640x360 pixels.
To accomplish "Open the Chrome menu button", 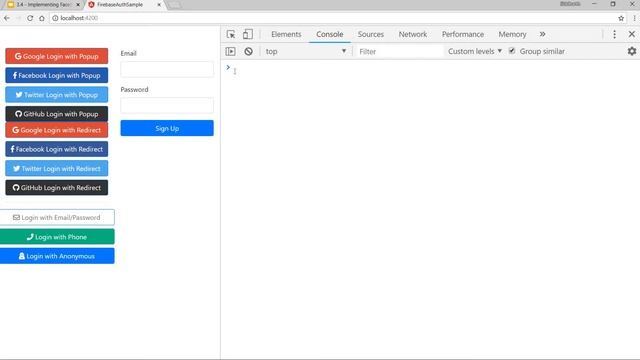I will pos(634,18).
